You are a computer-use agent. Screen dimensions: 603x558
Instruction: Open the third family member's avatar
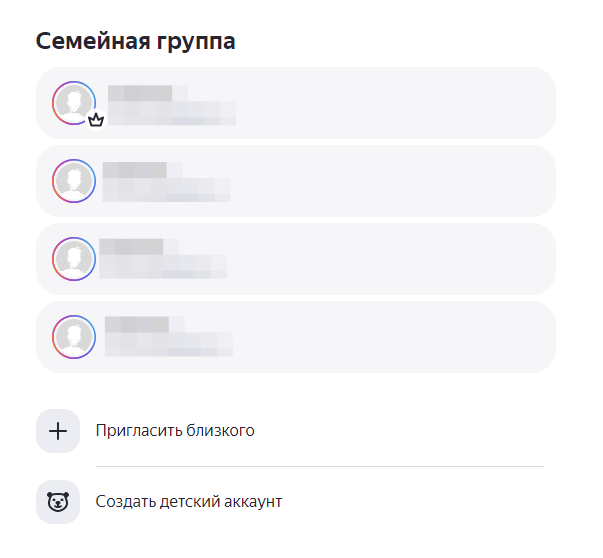click(x=74, y=259)
